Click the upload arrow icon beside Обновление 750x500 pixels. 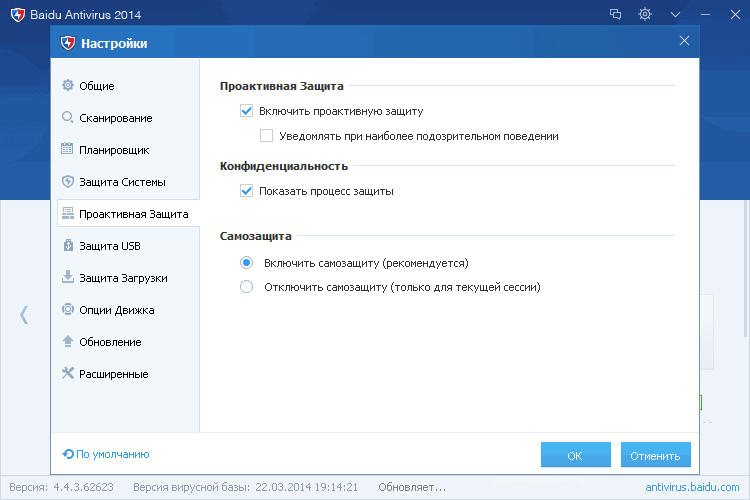pyautogui.click(x=68, y=341)
